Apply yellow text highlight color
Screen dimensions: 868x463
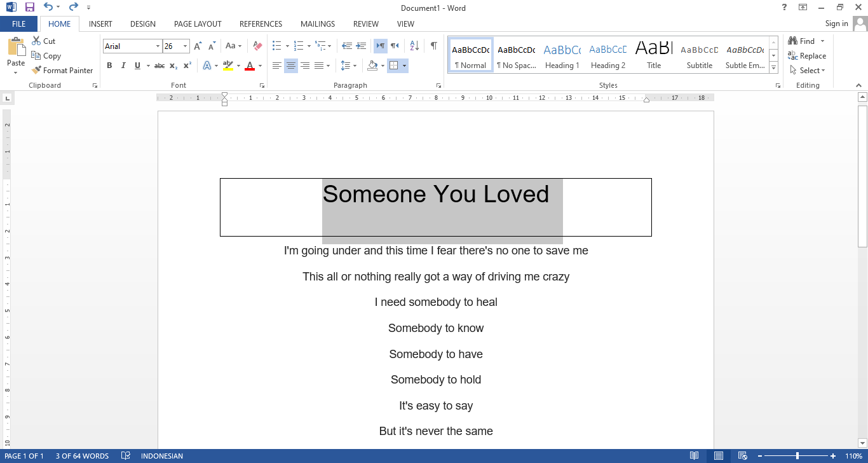point(228,66)
